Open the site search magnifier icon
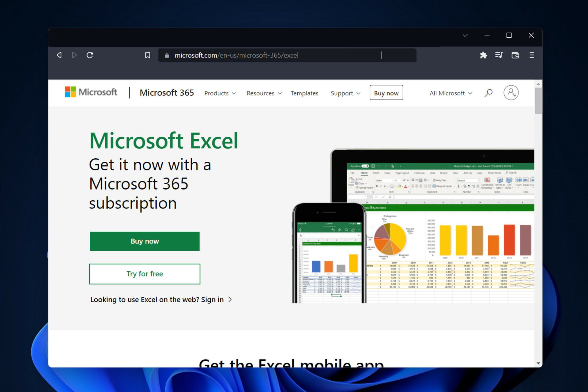Viewport: 588px width, 392px height. tap(488, 93)
